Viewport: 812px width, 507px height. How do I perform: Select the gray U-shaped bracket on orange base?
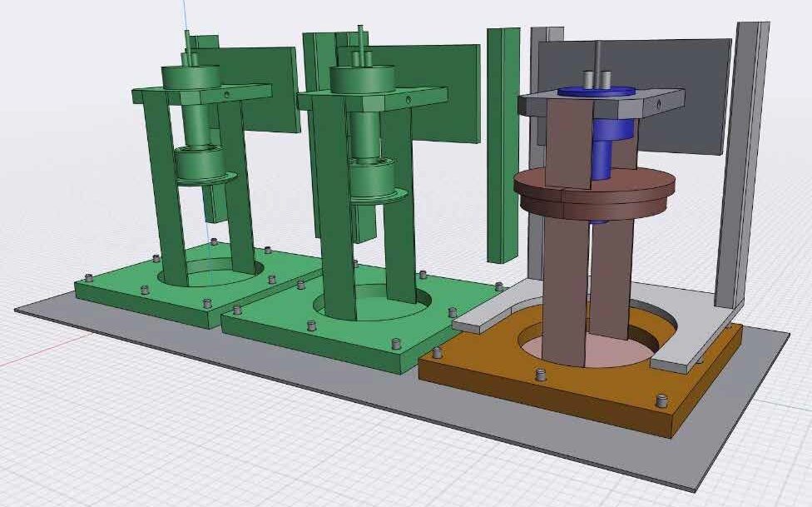[x=499, y=312]
